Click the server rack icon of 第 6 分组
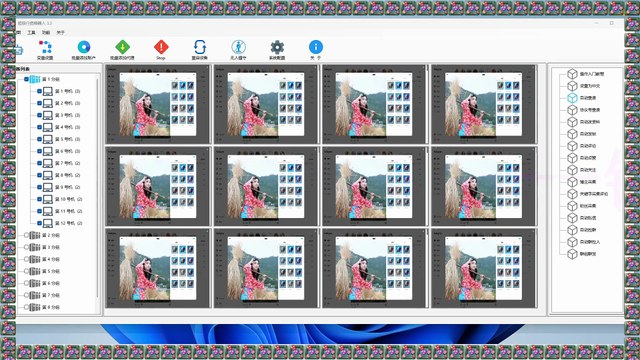640x360 pixels. tap(35, 283)
